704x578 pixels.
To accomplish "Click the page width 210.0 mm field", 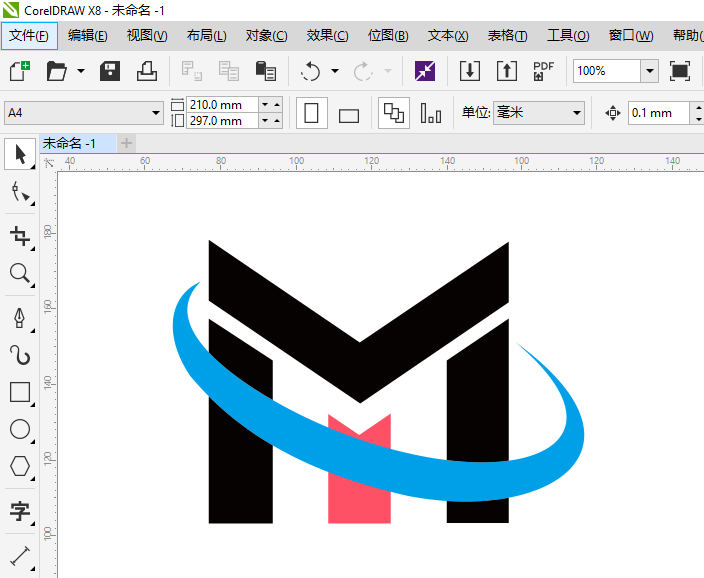I will [222, 105].
